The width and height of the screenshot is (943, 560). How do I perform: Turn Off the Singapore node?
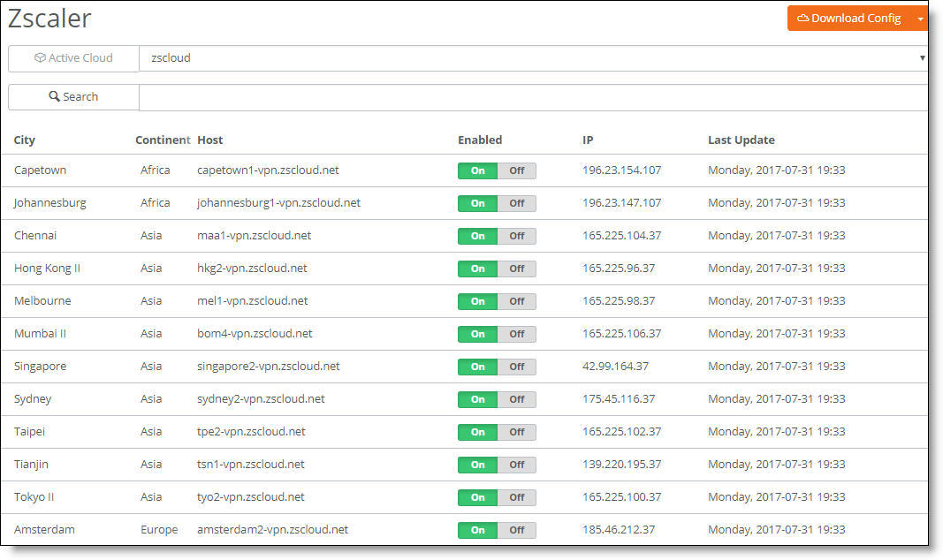517,367
